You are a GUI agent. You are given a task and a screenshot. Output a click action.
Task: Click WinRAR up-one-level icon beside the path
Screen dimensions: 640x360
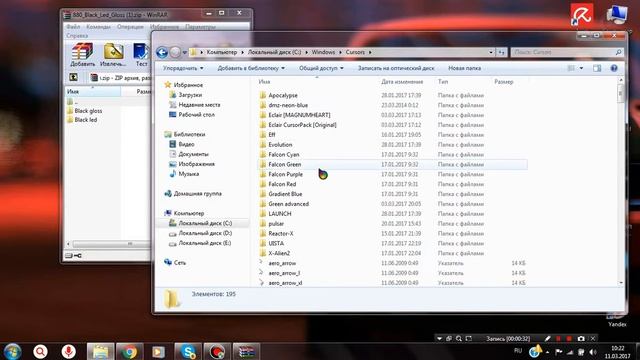point(73,77)
